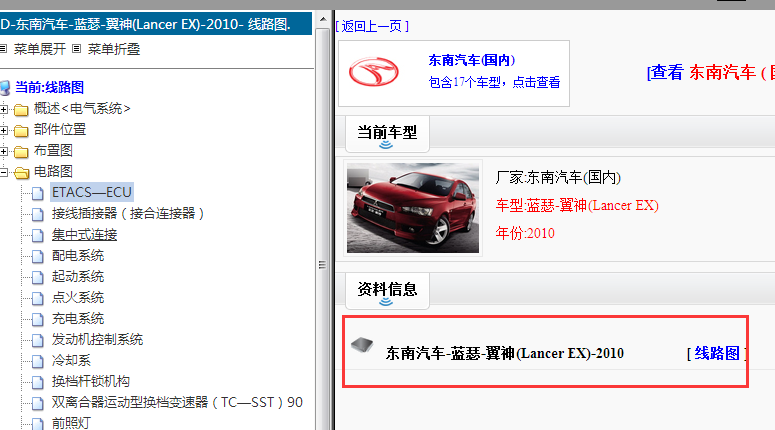Screen dimensions: 775x430
Task: Click the text 厂家:东南汽车(国内)
Action: coord(558,177)
